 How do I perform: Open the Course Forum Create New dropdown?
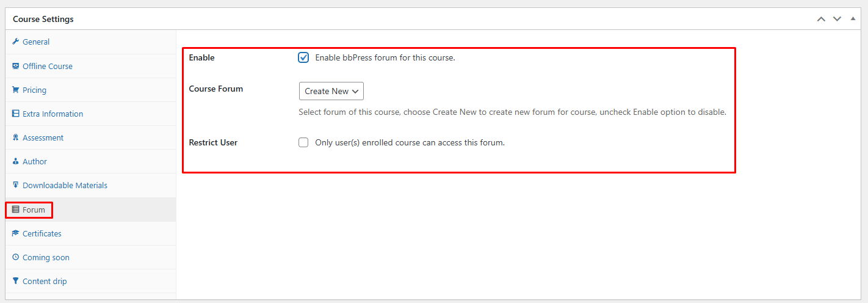(331, 91)
